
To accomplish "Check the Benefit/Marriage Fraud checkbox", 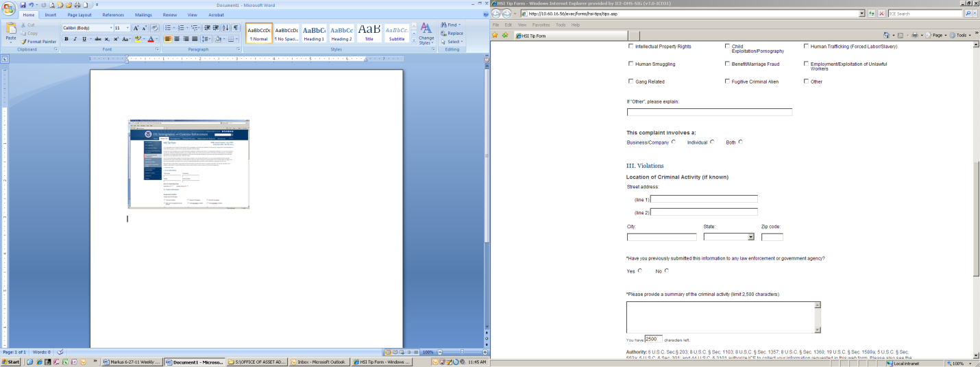I will point(728,64).
